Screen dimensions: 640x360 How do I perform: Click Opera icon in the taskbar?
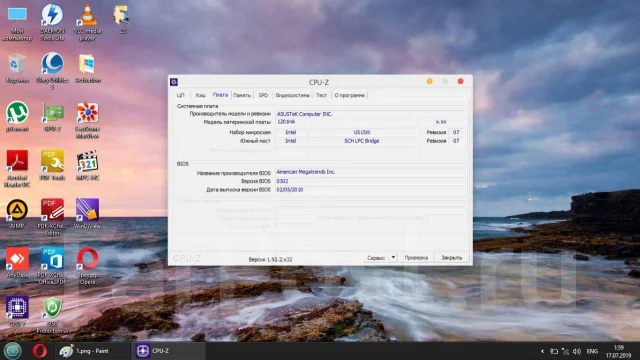point(40,351)
